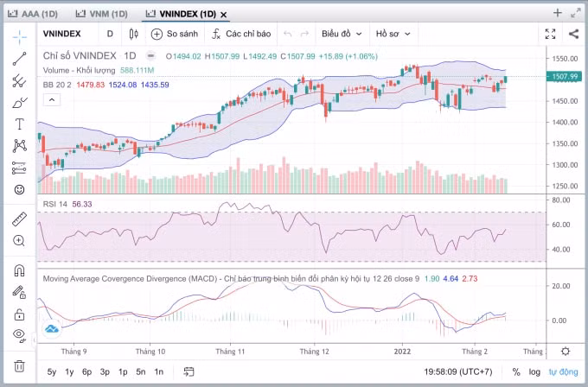The width and height of the screenshot is (588, 387).
Task: Open the prediction and measurement tools
Action: (x=20, y=168)
